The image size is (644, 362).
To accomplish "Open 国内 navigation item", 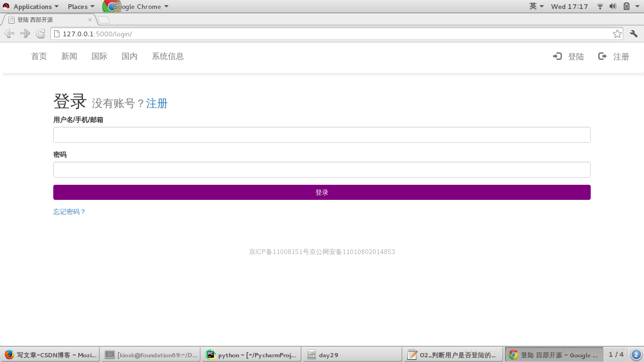I will [130, 56].
